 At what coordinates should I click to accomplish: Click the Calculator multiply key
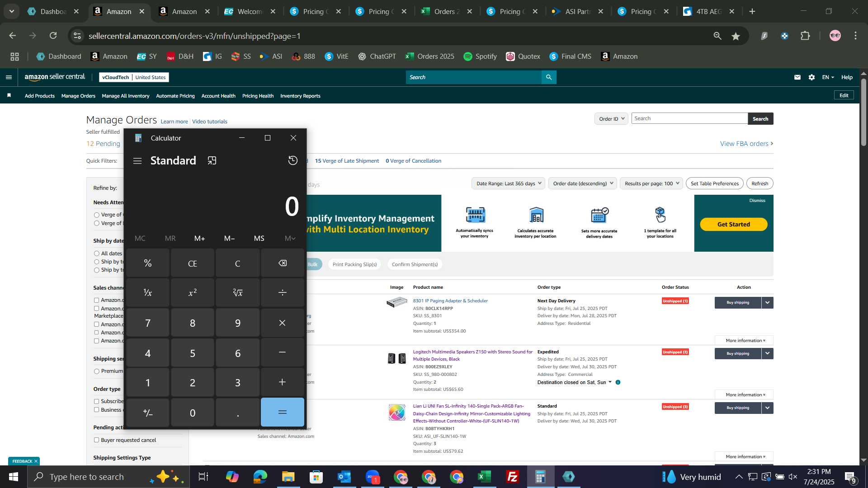coord(283,323)
